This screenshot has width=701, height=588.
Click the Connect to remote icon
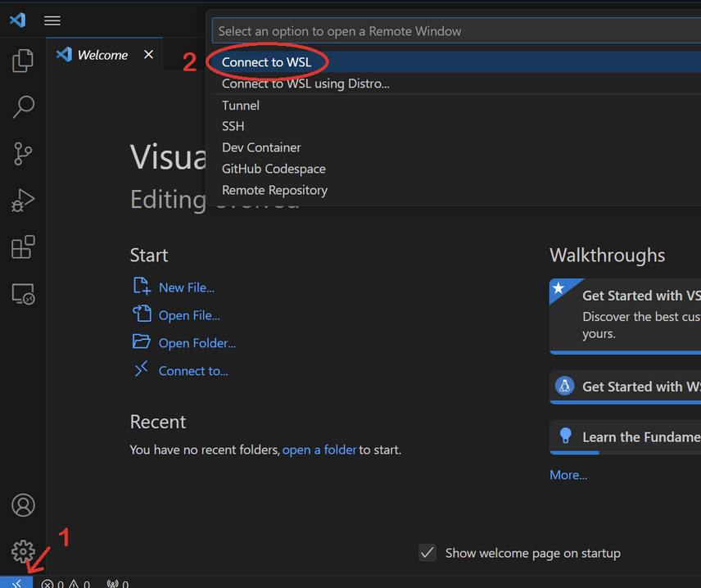[x=142, y=369]
